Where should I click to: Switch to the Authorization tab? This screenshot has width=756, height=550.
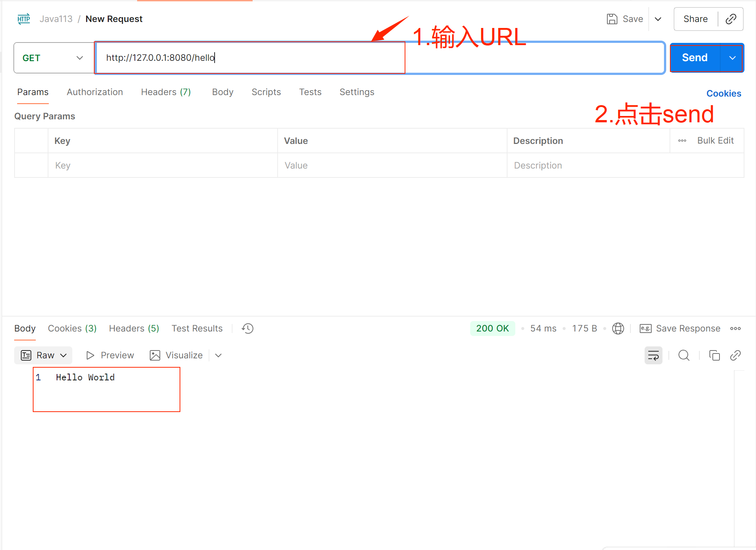(95, 92)
